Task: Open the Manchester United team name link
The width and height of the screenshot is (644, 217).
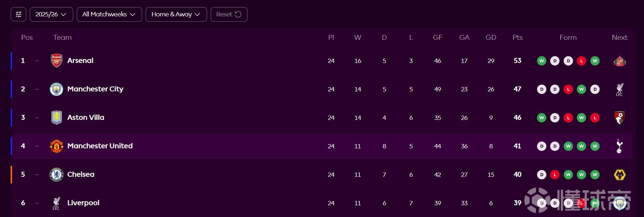Action: [x=100, y=146]
